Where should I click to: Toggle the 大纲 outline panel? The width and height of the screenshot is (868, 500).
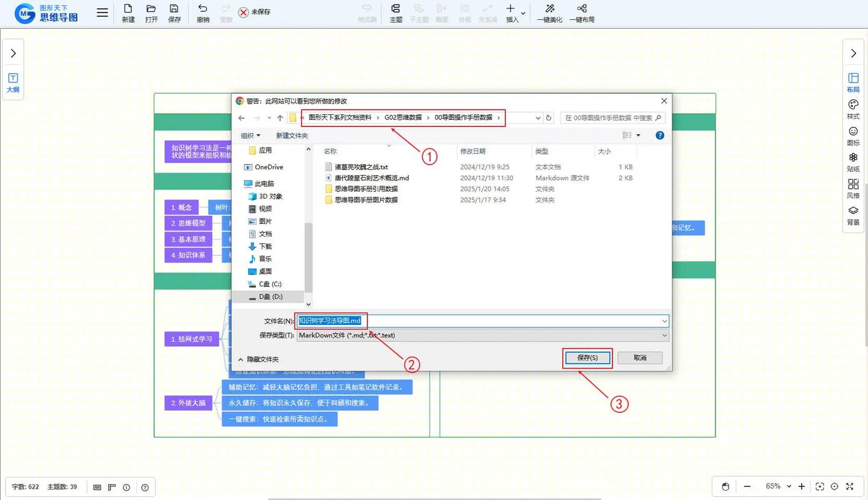click(x=13, y=82)
